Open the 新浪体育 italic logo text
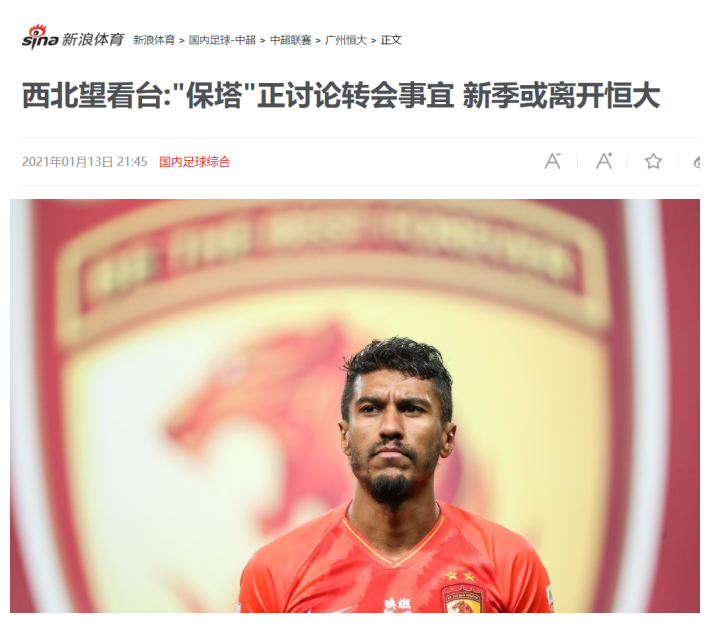The width and height of the screenshot is (710, 623). pos(93,40)
